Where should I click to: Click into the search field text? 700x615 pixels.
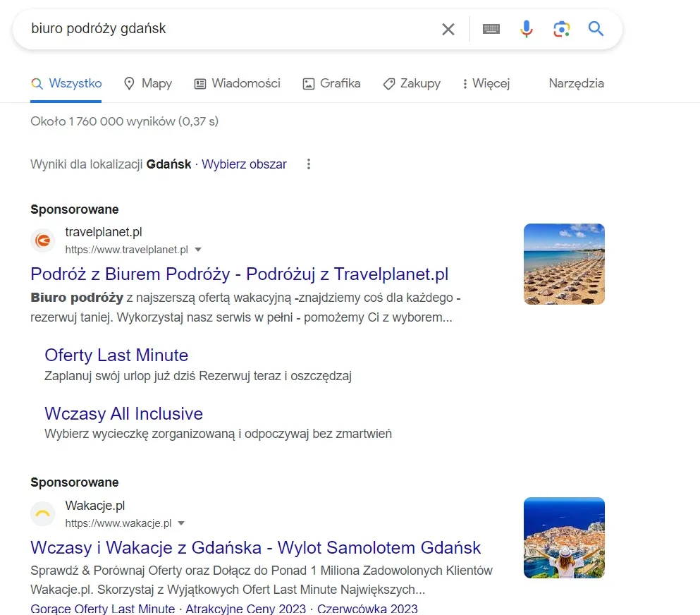point(211,29)
